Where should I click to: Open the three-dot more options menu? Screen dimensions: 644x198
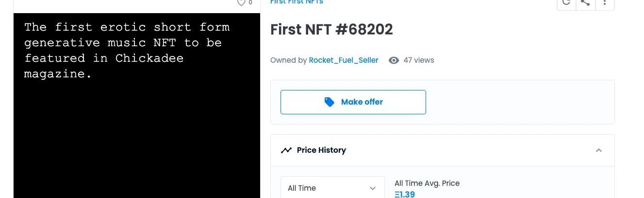pyautogui.click(x=605, y=3)
